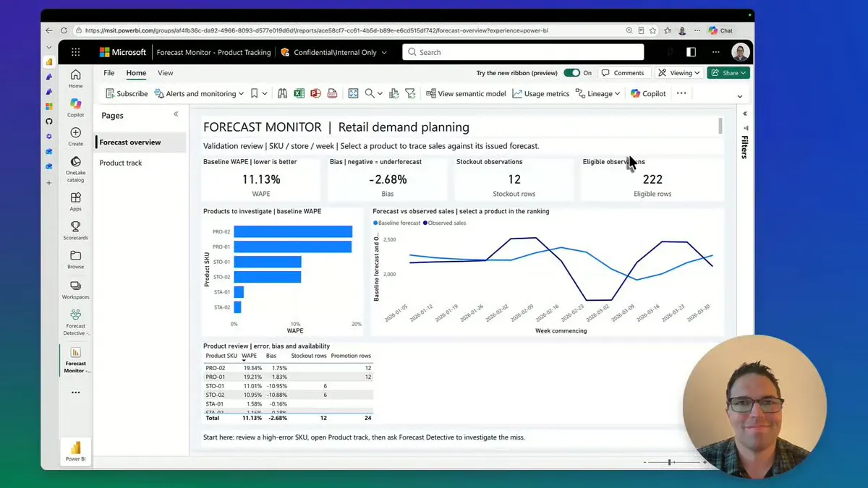868x488 pixels.
Task: Open the Alerts and monitoring dropdown
Action: coord(200,93)
